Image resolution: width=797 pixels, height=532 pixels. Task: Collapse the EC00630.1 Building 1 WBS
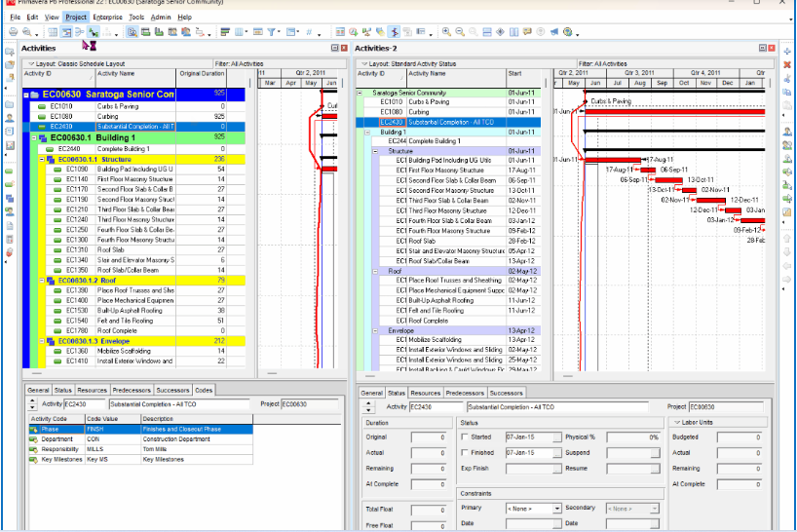pyautogui.click(x=34, y=138)
